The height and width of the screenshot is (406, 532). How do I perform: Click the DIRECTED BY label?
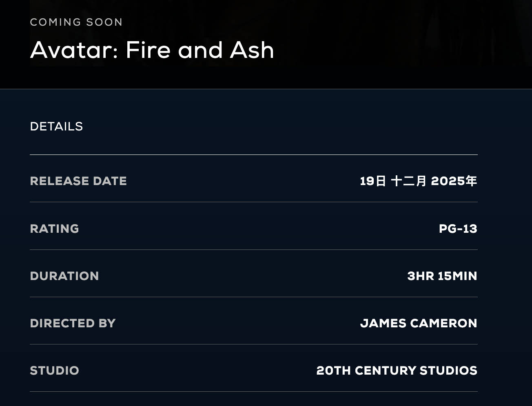[x=73, y=323]
